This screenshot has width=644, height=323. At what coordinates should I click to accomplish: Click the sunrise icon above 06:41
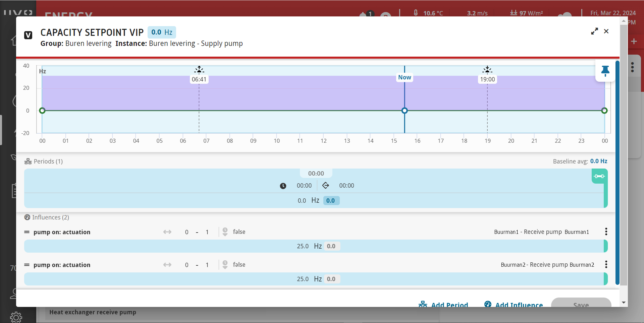pos(199,69)
